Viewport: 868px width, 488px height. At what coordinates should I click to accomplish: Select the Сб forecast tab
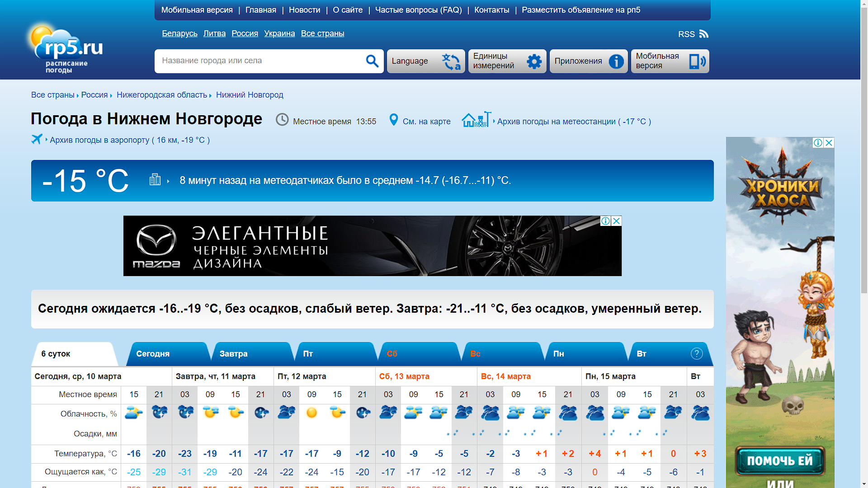392,354
